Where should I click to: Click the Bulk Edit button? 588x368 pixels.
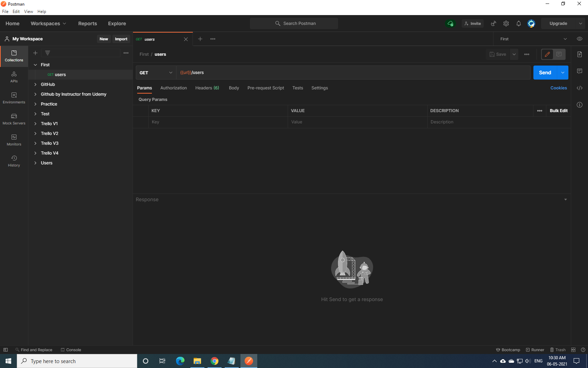point(559,111)
